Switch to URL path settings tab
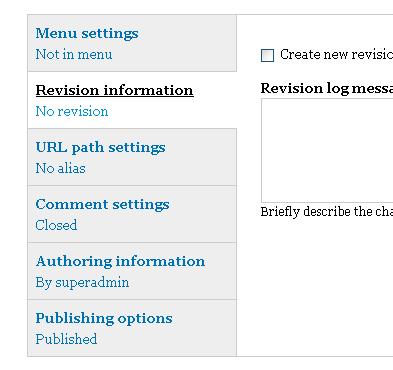393x370 pixels. 100,148
